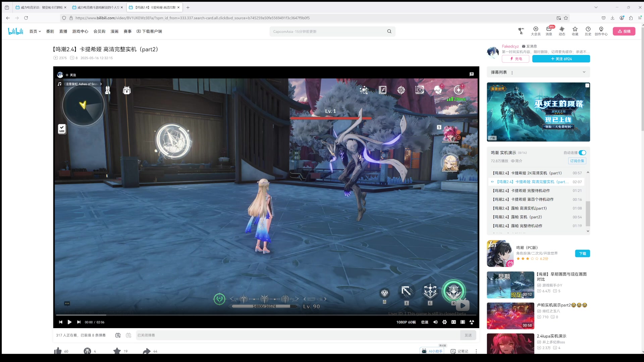Like the video with thumbs-up icon
Viewport: 644px width, 362px height.
pos(58,351)
